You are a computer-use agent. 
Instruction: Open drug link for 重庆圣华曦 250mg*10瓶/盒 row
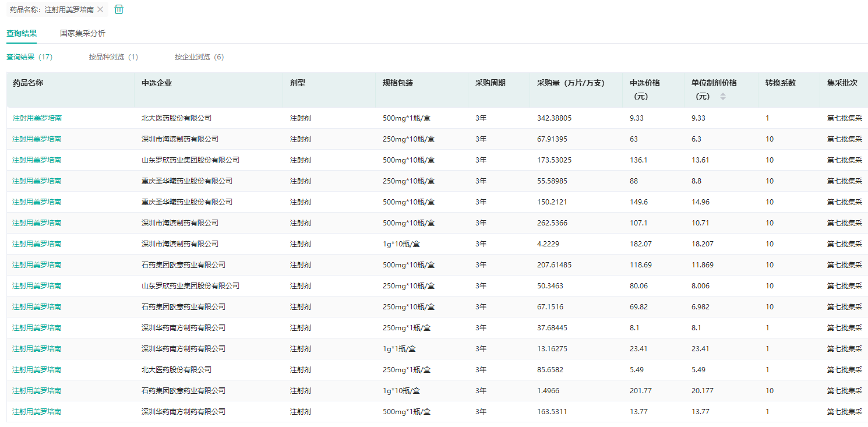37,181
